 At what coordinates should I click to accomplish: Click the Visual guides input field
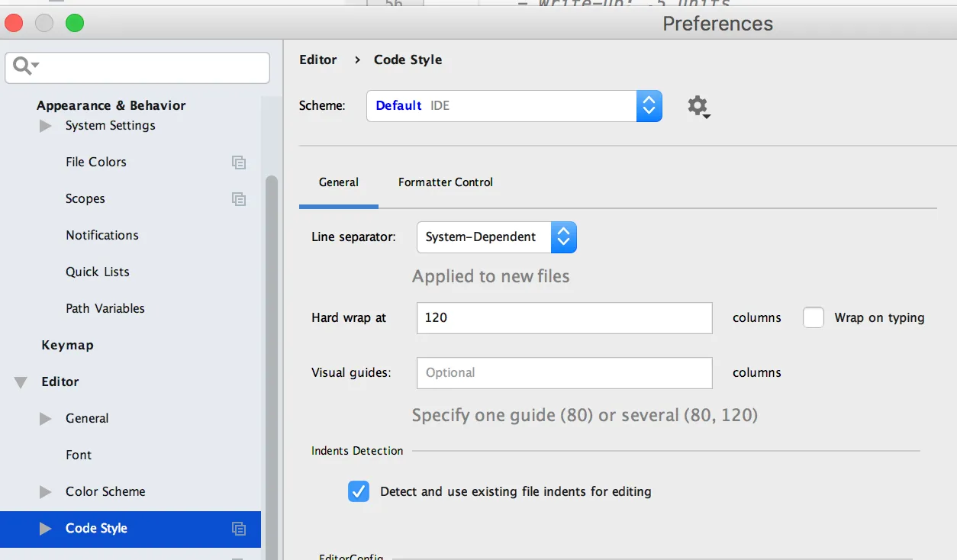(564, 373)
